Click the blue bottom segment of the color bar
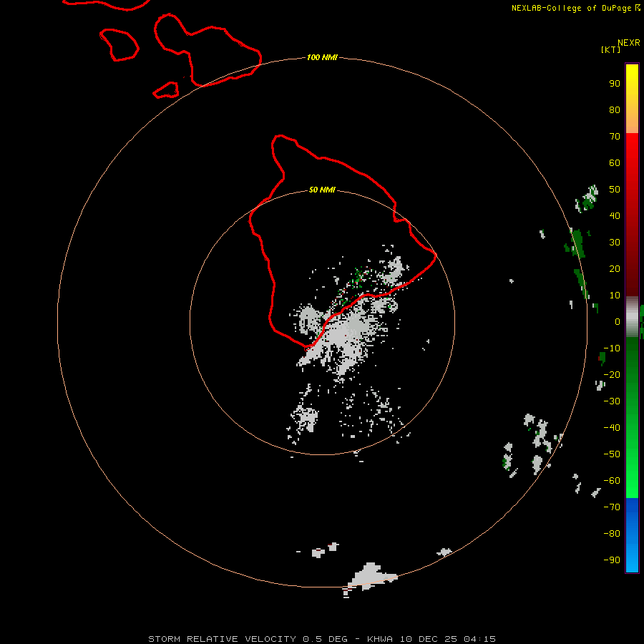 (632, 535)
